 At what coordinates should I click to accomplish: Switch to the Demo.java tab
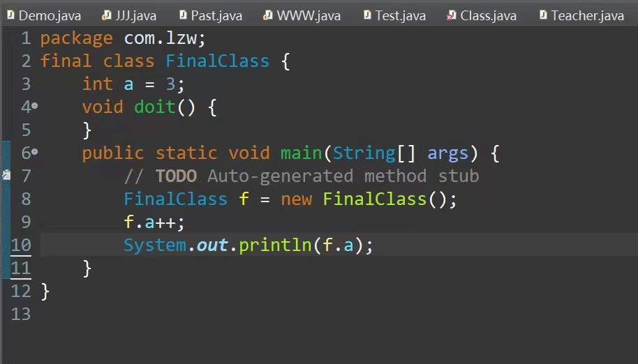click(x=44, y=16)
